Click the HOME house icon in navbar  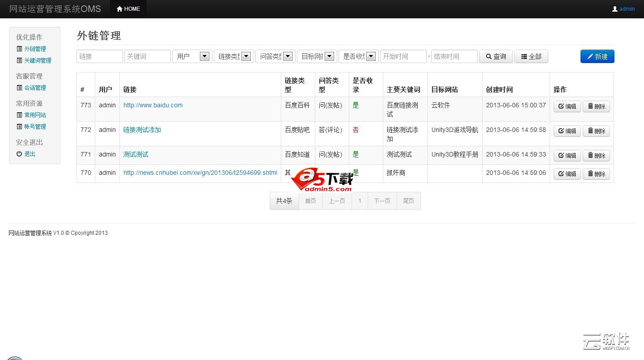[119, 9]
